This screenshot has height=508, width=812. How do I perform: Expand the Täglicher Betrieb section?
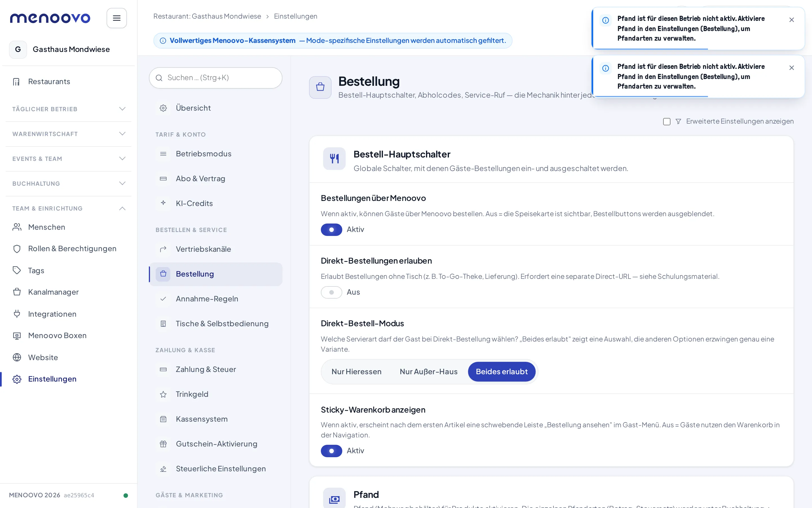click(69, 109)
